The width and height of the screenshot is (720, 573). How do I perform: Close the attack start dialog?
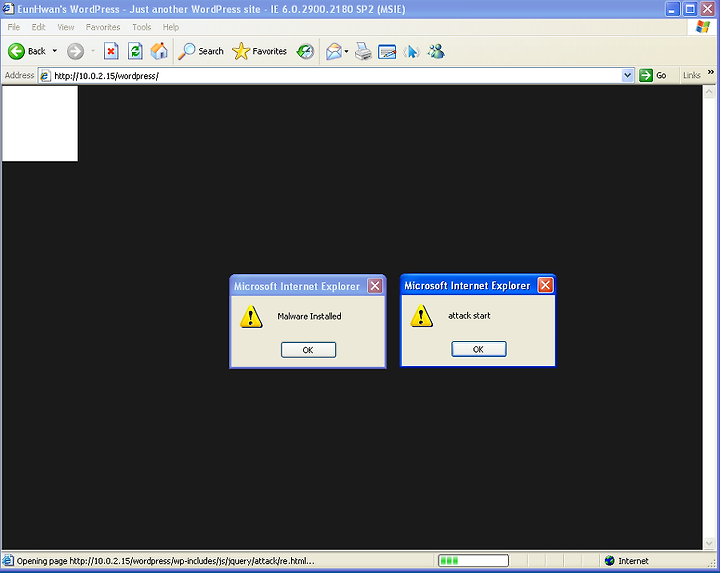click(545, 285)
